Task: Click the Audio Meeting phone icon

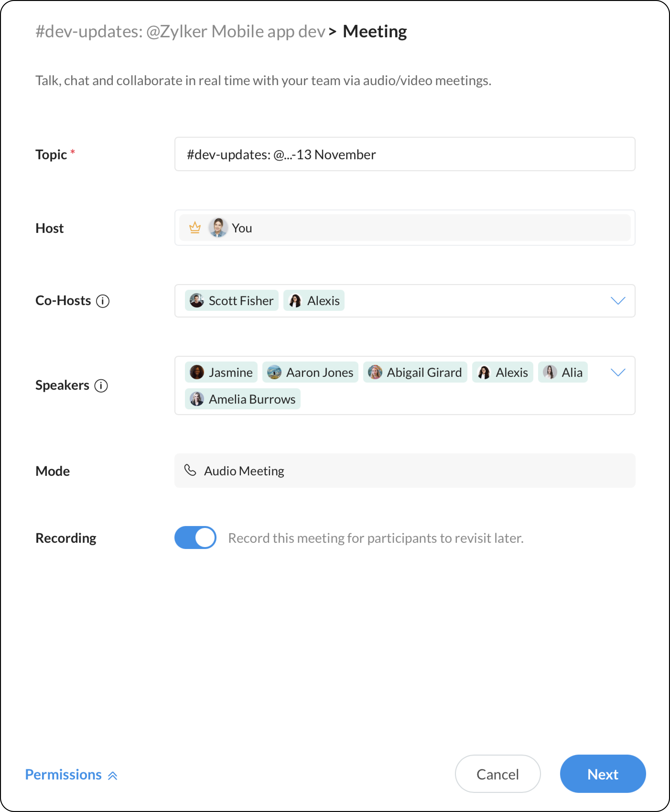Action: pyautogui.click(x=190, y=470)
